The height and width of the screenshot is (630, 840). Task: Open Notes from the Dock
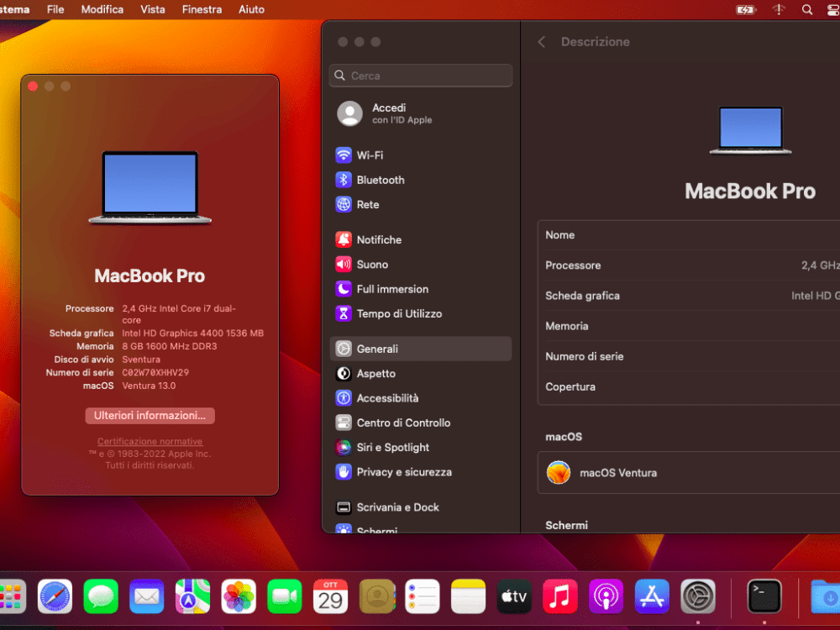[468, 596]
